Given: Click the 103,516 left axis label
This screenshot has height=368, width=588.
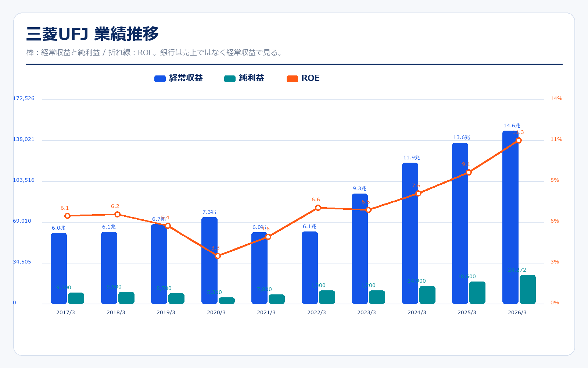Looking at the screenshot, I should coord(24,180).
